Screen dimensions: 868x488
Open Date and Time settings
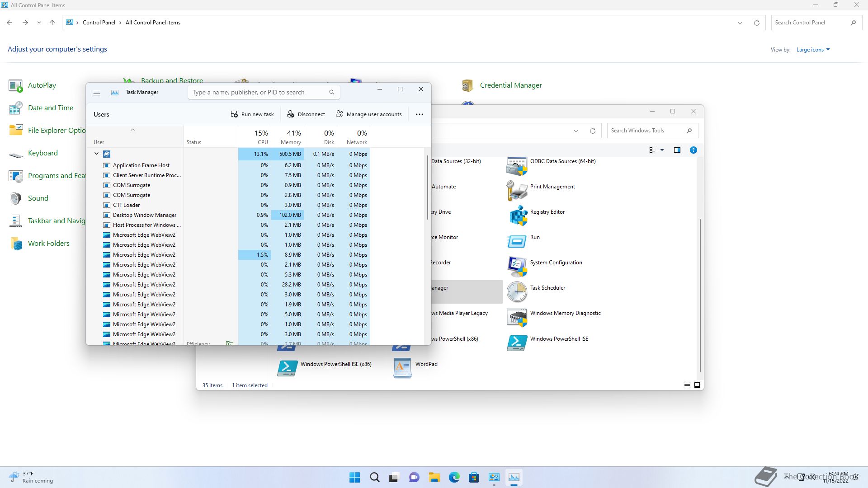click(41, 108)
